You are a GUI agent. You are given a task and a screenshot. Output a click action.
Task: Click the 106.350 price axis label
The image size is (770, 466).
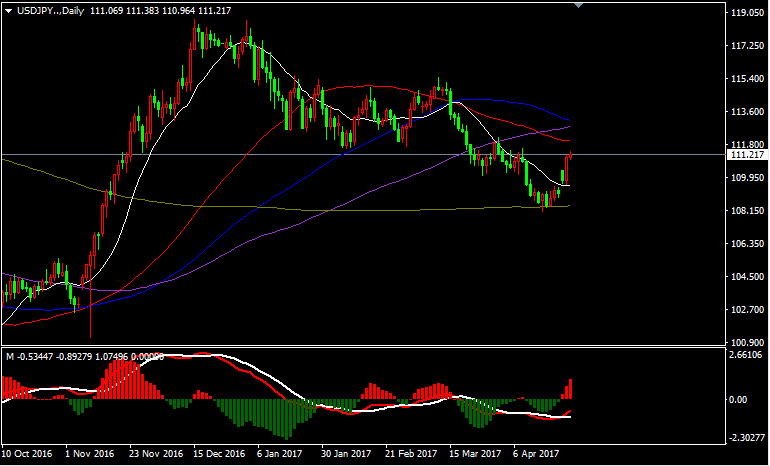[x=746, y=244]
